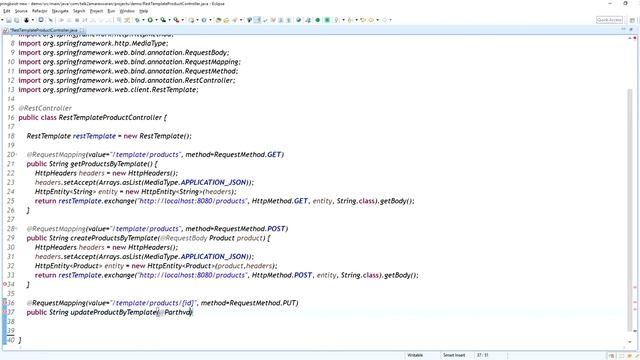Click the green square relaunch icon
This screenshot has width=640, height=360.
tap(327, 20)
